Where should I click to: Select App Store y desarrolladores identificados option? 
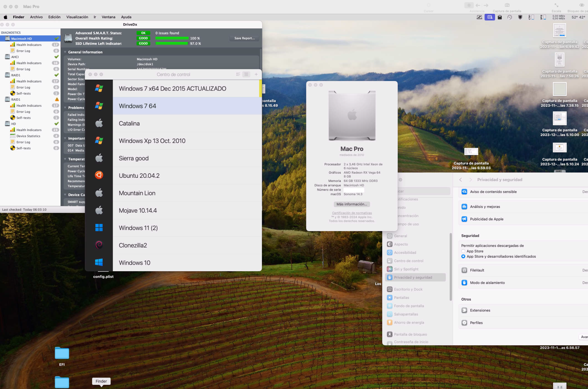coord(463,256)
